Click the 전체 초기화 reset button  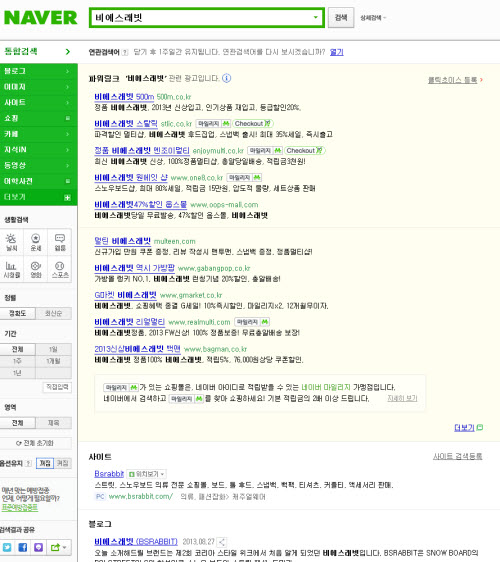[35, 443]
